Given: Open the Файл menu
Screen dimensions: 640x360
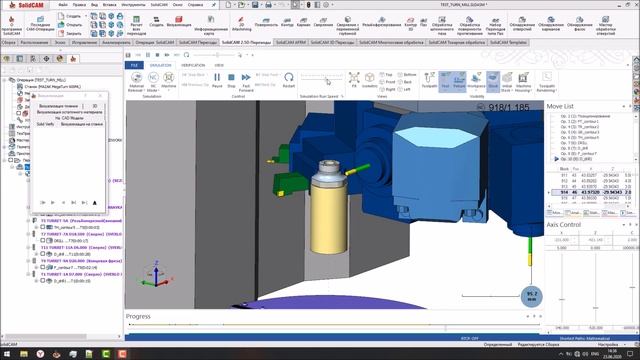Looking at the screenshot, I should [x=62, y=5].
